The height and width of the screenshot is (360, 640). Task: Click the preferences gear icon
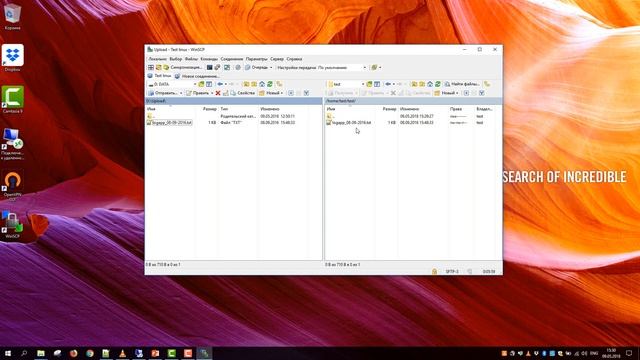238,67
